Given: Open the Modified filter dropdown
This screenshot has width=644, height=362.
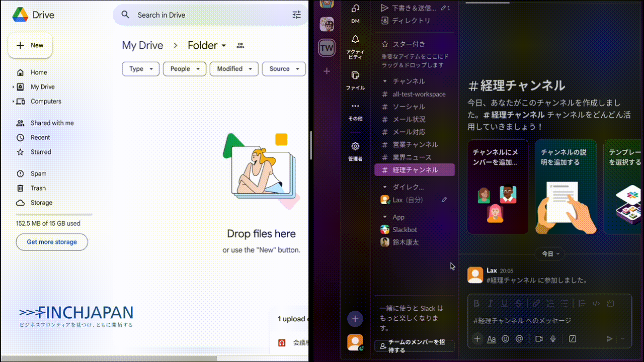Looking at the screenshot, I should (234, 69).
